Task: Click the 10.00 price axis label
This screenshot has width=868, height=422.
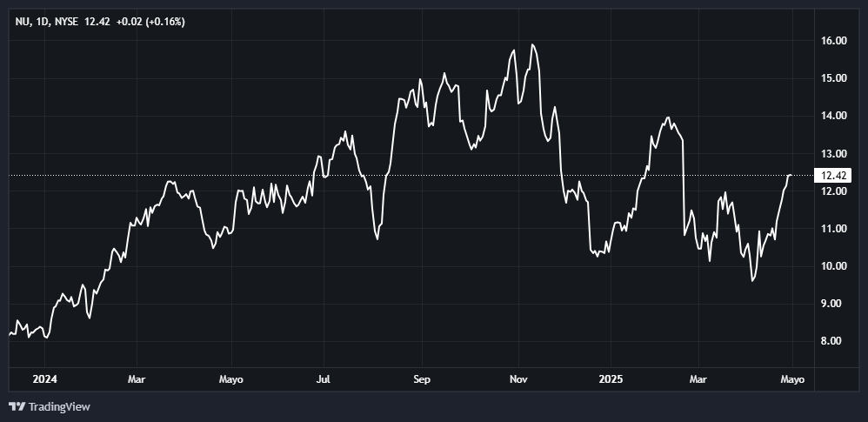Action: 835,266
